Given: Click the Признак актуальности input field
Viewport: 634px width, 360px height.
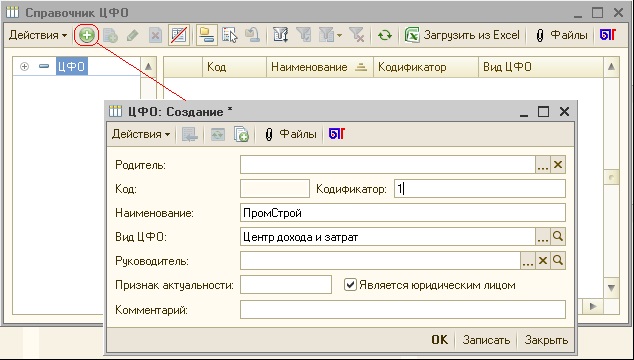Looking at the screenshot, I should tap(286, 285).
